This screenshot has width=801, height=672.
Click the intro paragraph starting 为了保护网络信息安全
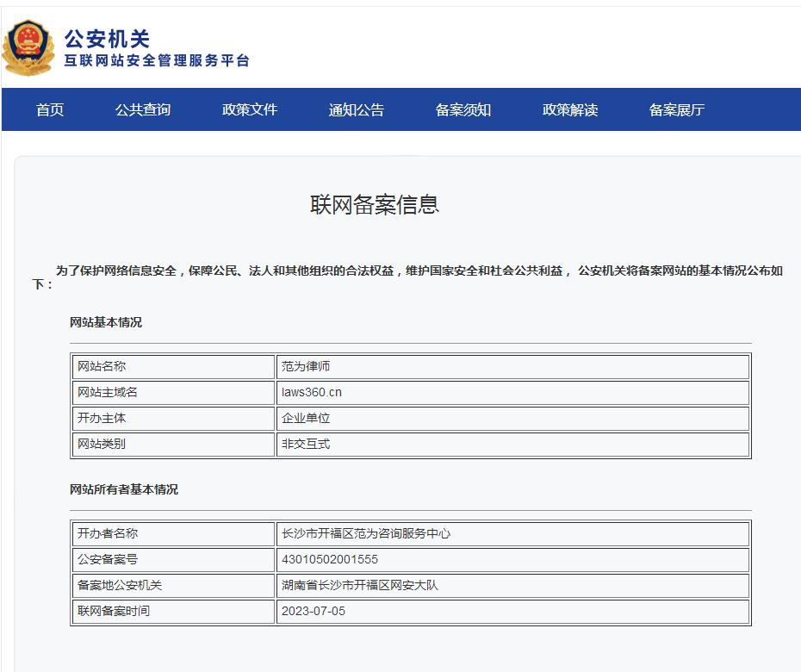[407, 277]
